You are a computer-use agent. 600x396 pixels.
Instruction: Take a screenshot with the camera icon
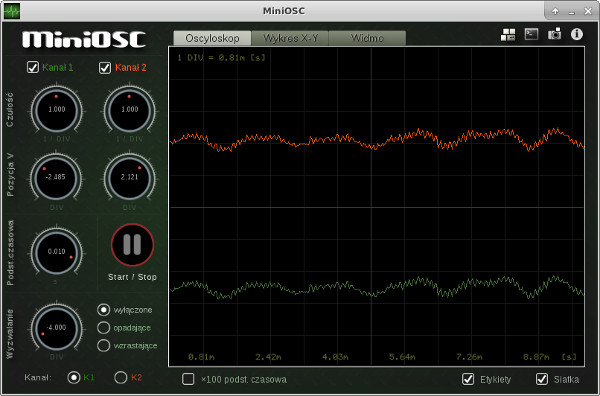coord(554,34)
